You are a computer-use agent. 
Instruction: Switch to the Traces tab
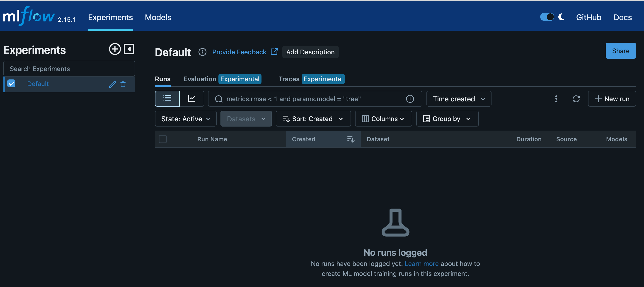[x=289, y=79]
